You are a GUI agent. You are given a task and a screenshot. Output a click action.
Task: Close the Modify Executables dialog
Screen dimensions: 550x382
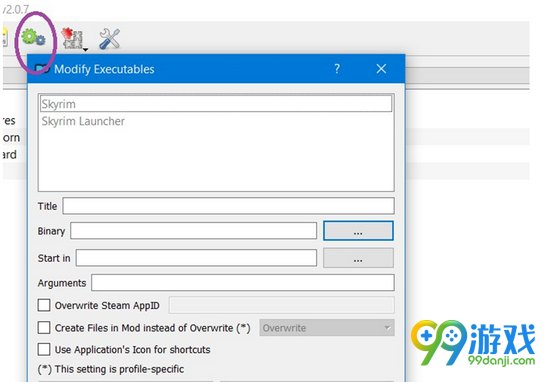click(381, 69)
